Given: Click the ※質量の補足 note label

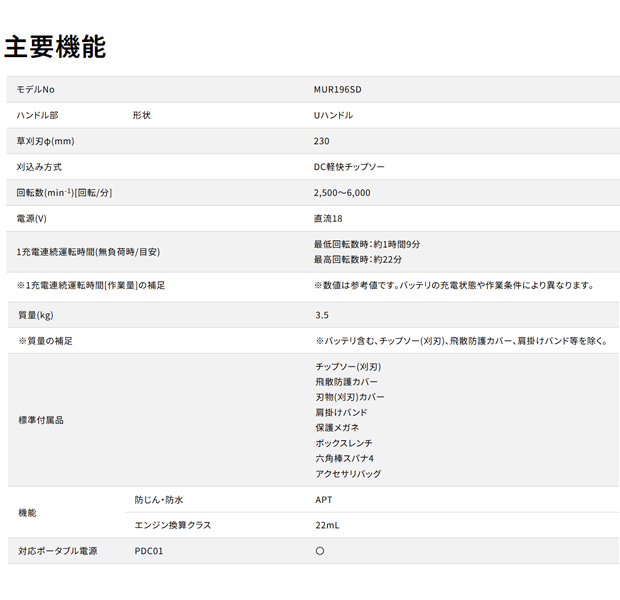Looking at the screenshot, I should tap(45, 341).
